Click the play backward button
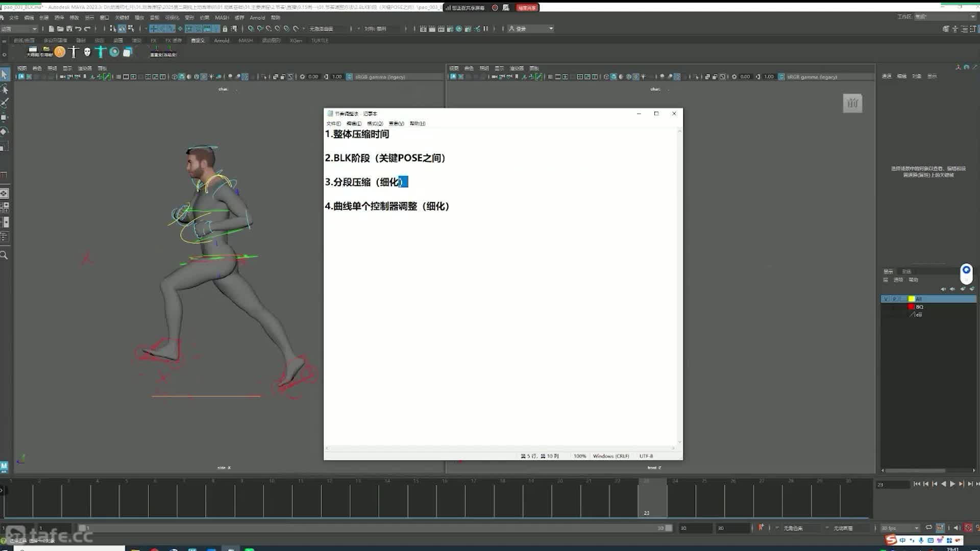This screenshot has height=551, width=980. pyautogui.click(x=944, y=484)
